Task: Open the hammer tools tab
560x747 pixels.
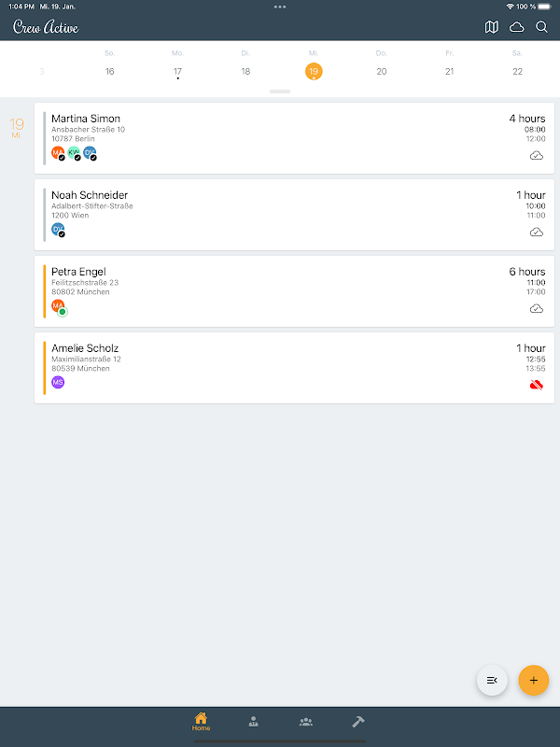Action: [x=357, y=722]
